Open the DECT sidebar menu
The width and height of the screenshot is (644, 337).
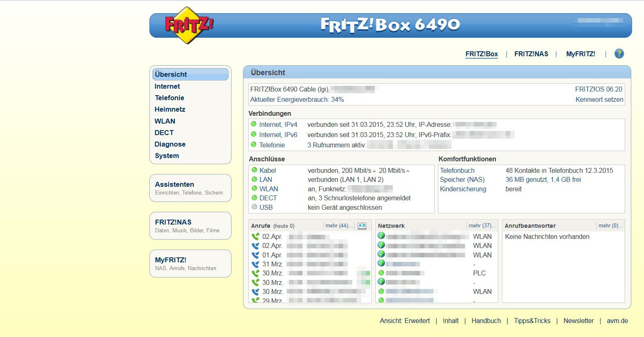164,133
